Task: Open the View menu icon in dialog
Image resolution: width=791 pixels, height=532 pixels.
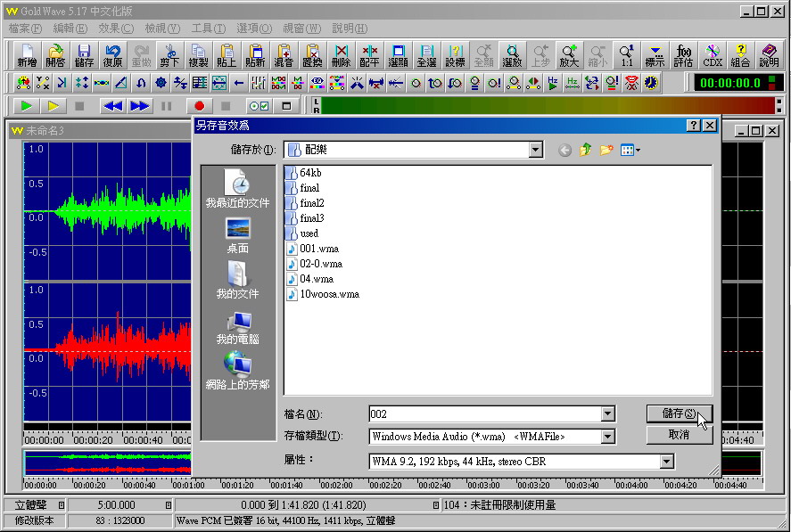Action: 630,151
